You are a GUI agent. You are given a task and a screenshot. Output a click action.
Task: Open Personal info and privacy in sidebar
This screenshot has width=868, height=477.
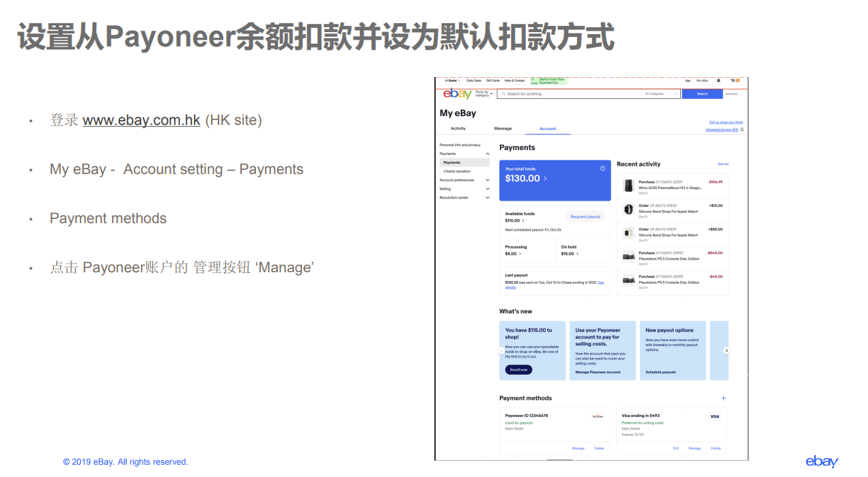pyautogui.click(x=460, y=145)
